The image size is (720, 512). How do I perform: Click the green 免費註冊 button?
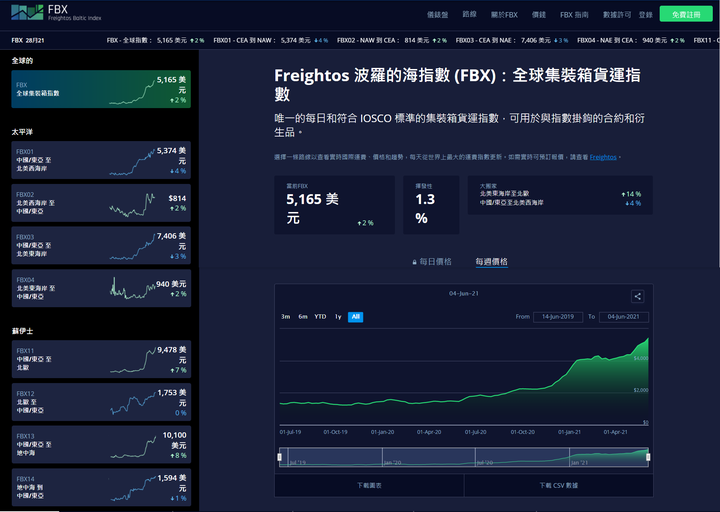(686, 14)
